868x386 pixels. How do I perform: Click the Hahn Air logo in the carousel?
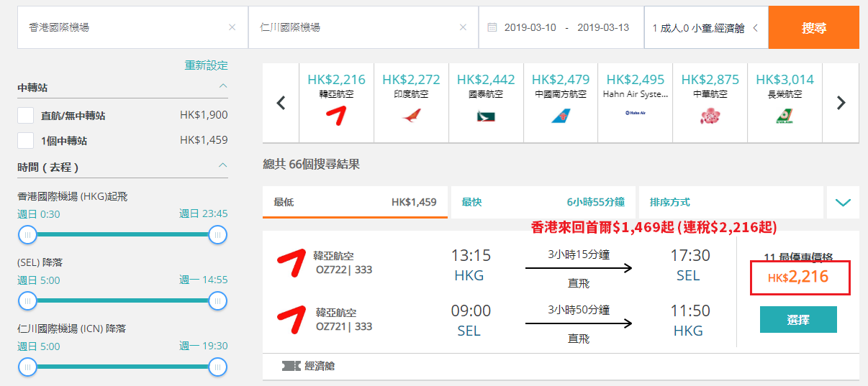[x=636, y=114]
